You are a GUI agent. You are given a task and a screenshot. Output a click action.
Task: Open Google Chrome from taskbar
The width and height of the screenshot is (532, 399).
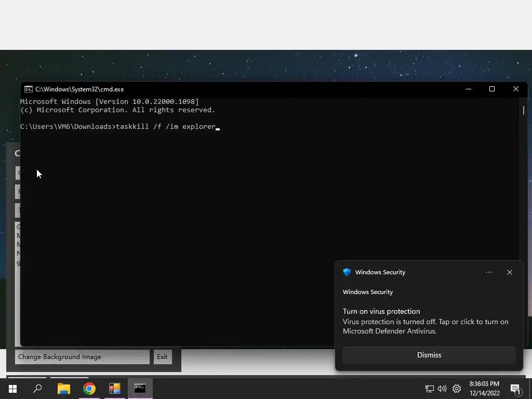click(x=89, y=389)
